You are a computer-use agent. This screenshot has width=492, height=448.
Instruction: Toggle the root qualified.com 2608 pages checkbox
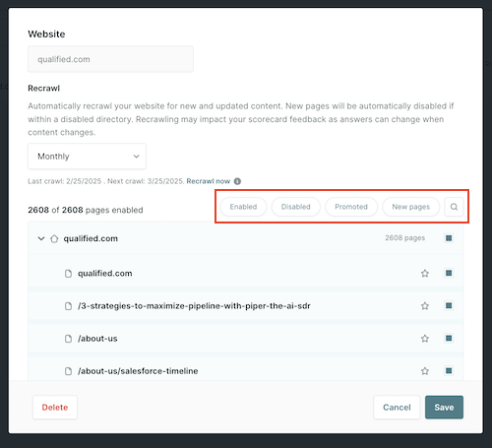(449, 238)
